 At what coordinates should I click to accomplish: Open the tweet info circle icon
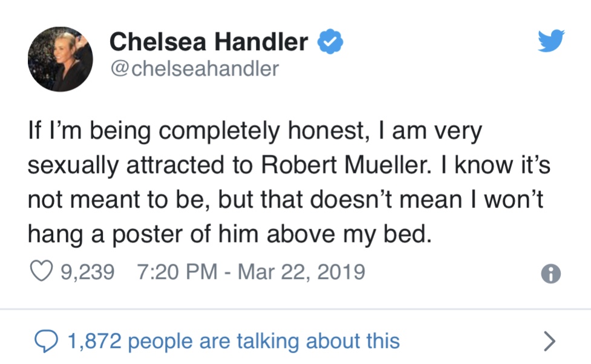coord(550,273)
